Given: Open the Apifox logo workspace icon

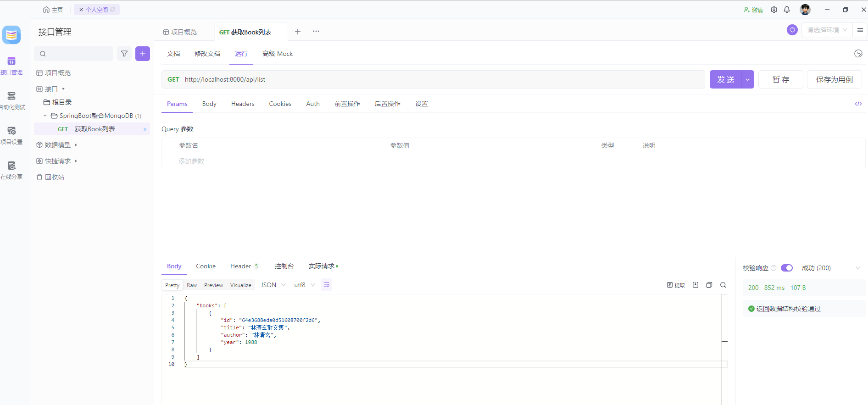Looking at the screenshot, I should (11, 35).
